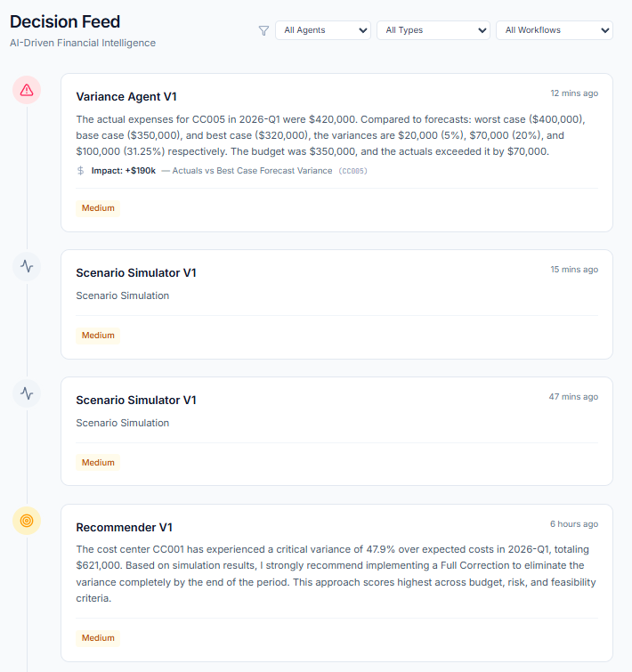This screenshot has height=672, width=632.
Task: Click the Recommender V1 title
Action: pos(125,528)
